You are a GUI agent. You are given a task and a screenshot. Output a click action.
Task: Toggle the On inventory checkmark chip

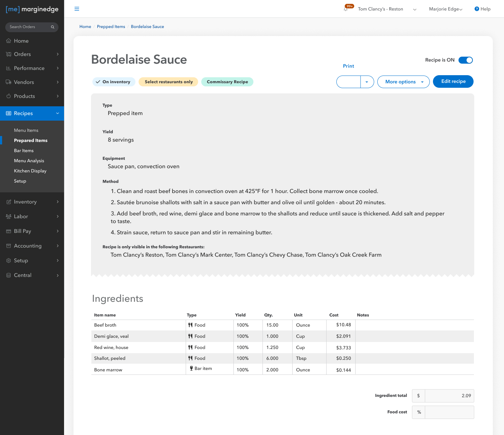(114, 82)
